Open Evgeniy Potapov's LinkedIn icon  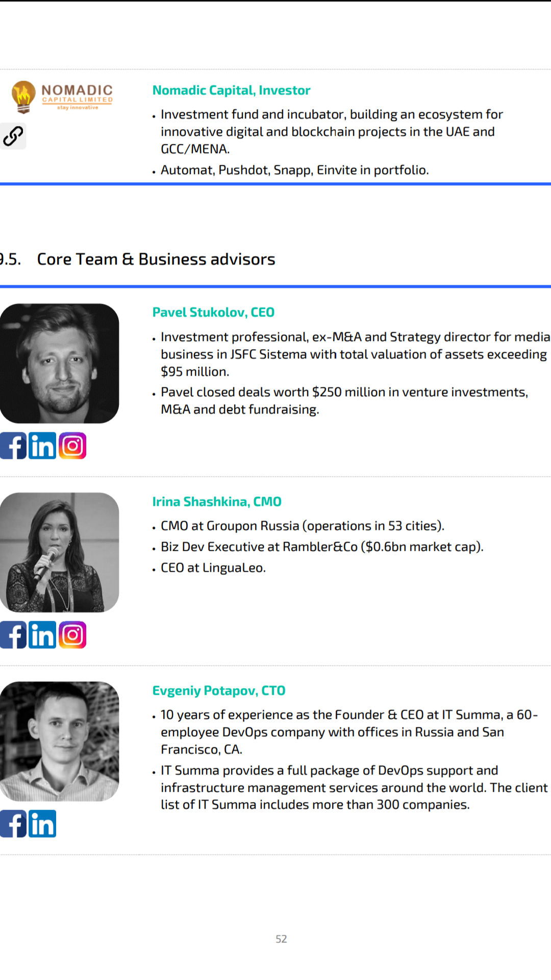click(x=42, y=824)
